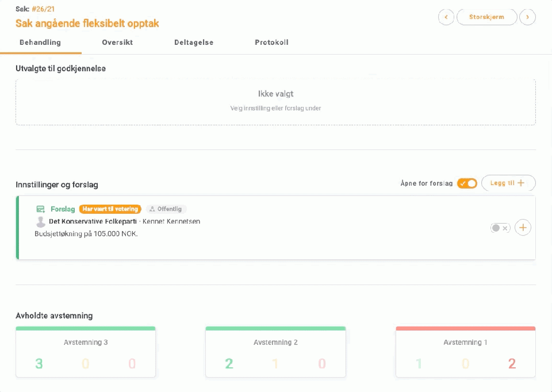Switch to the Oversikt tab
552x392 pixels.
pos(117,43)
